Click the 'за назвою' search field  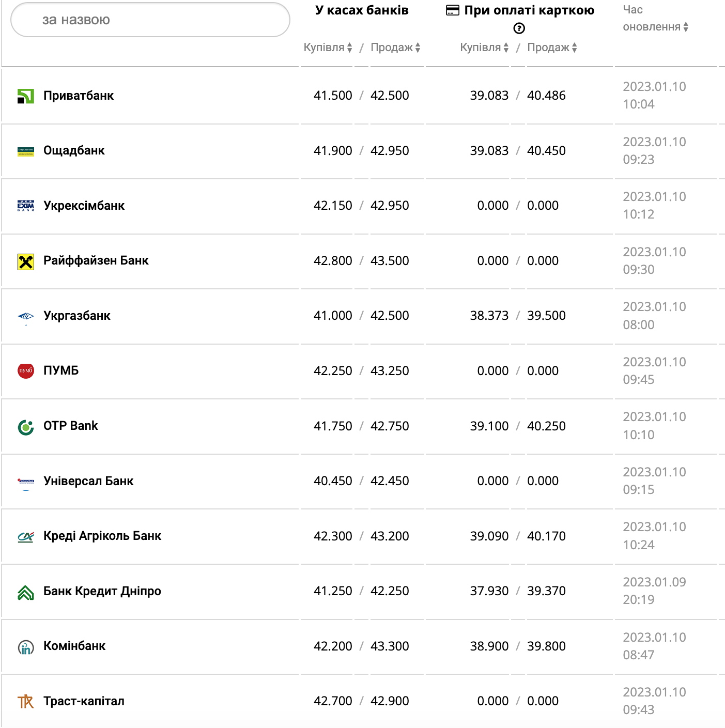click(150, 20)
